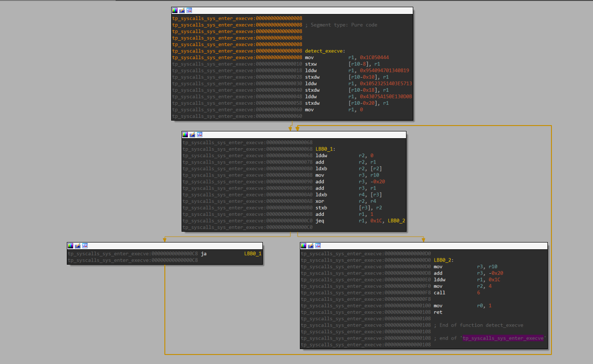Viewport: 593px width, 364px height.
Task: Open node color picker on LBB0_1 loop node
Action: tap(185, 135)
